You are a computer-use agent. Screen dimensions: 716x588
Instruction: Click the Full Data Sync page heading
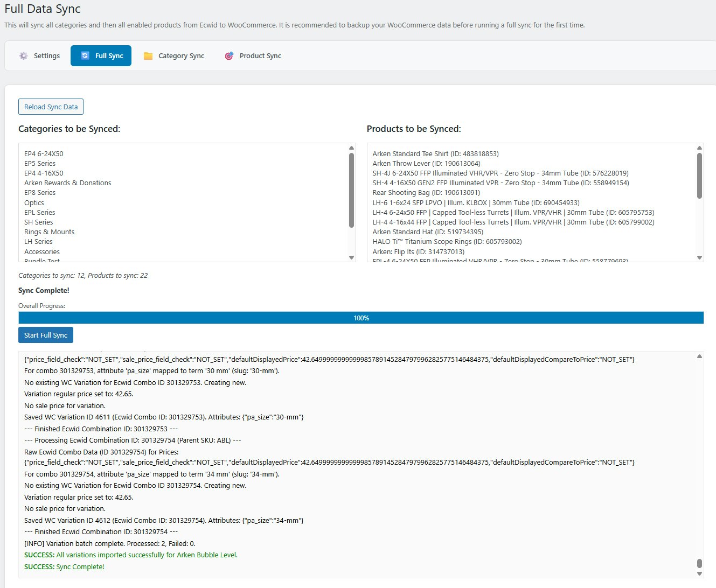pyautogui.click(x=43, y=9)
